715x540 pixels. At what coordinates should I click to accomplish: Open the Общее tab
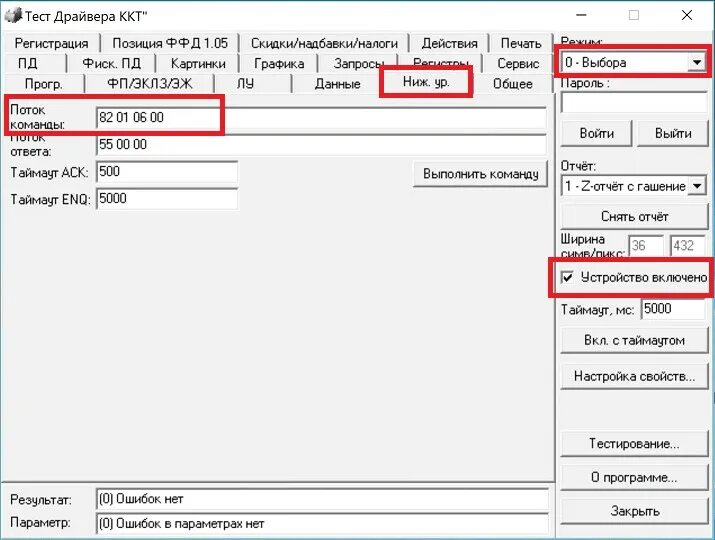click(x=513, y=84)
